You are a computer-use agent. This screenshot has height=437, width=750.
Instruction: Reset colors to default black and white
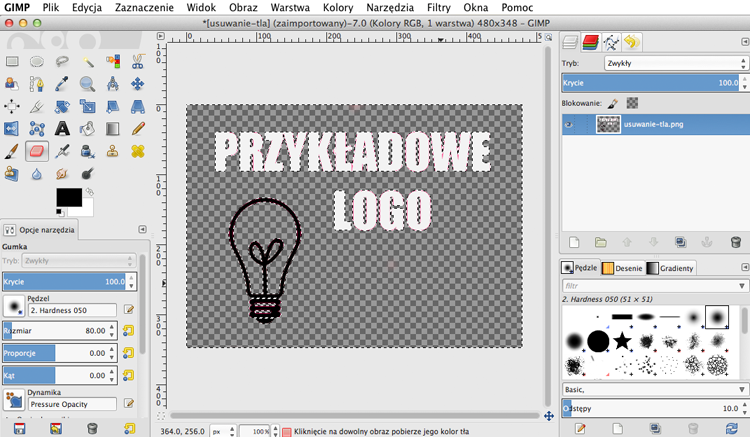[x=59, y=211]
